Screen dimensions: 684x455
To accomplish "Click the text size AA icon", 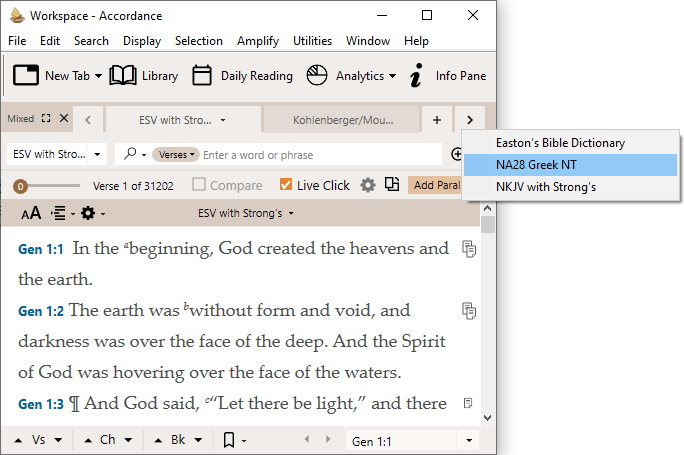I will click(x=31, y=213).
